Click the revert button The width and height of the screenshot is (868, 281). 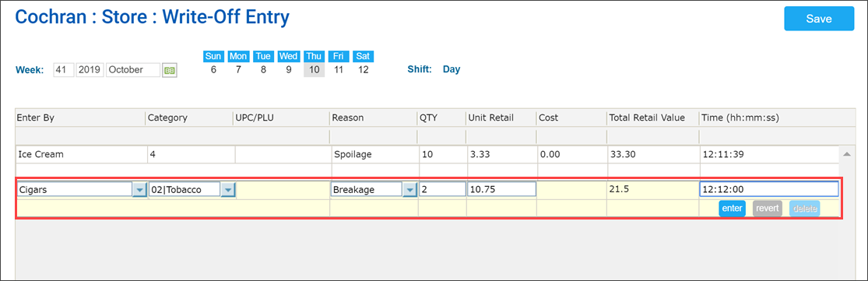point(768,209)
